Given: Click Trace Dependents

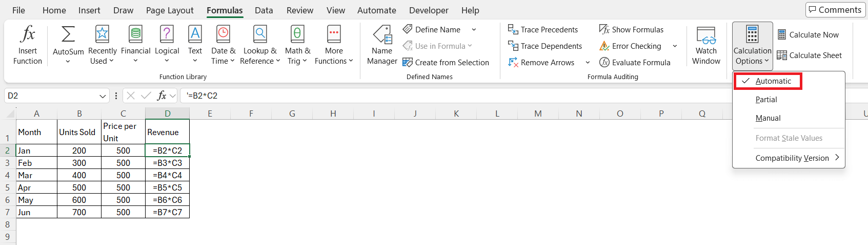Looking at the screenshot, I should coord(545,46).
